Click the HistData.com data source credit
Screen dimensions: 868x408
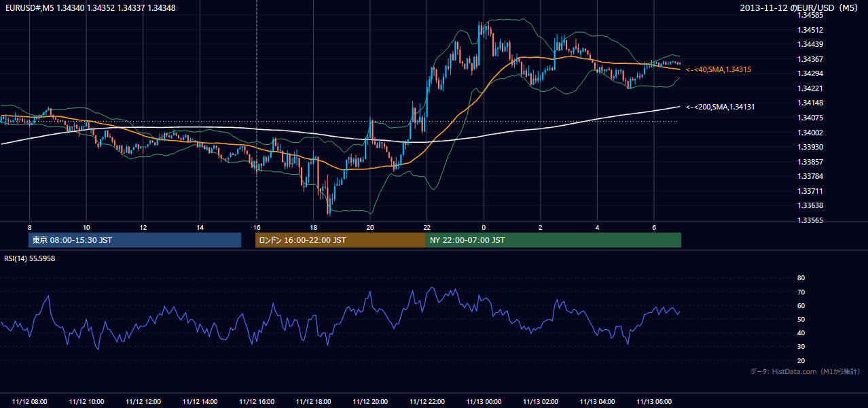click(805, 371)
